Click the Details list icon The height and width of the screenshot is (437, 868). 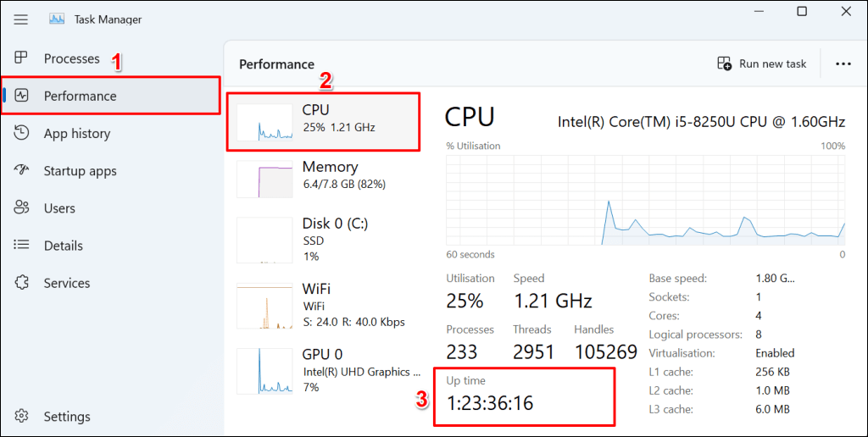click(22, 246)
